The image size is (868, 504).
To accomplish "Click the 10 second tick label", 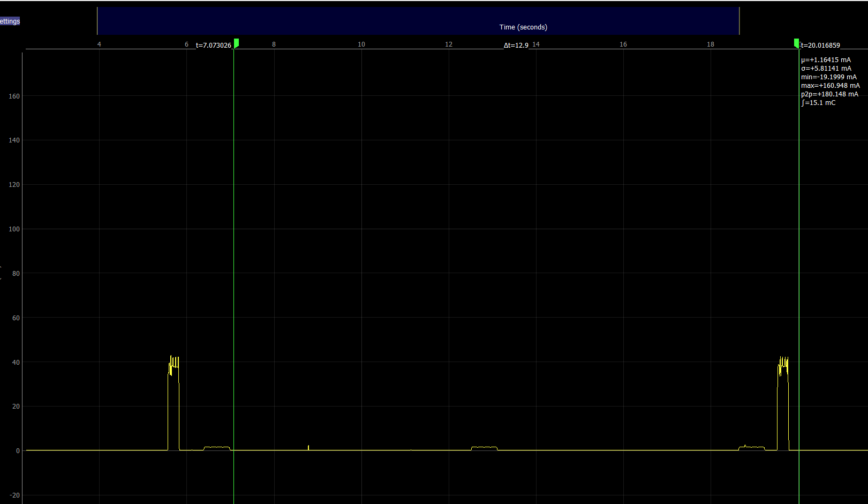I will [361, 44].
